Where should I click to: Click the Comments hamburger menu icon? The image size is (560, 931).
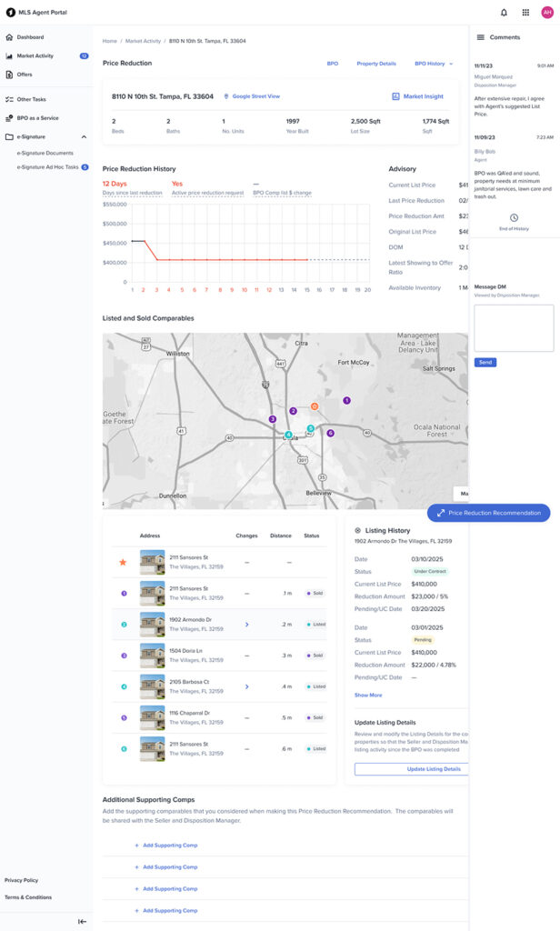[x=480, y=37]
